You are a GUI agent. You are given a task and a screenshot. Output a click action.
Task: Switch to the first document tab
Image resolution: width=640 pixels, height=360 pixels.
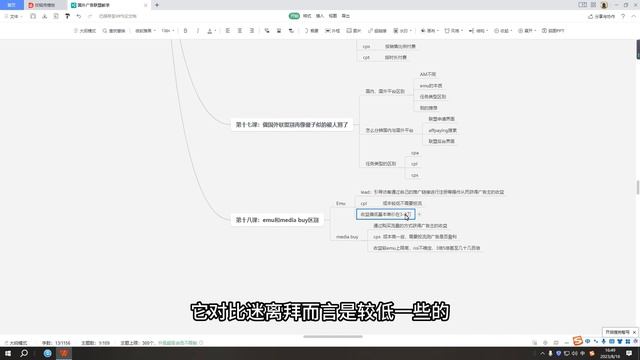tap(45, 5)
